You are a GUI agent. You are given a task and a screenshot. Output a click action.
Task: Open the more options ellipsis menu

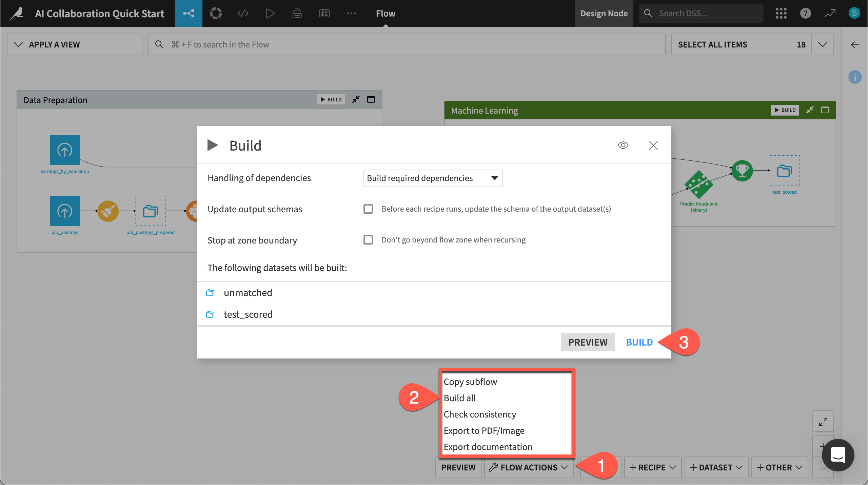(x=351, y=14)
